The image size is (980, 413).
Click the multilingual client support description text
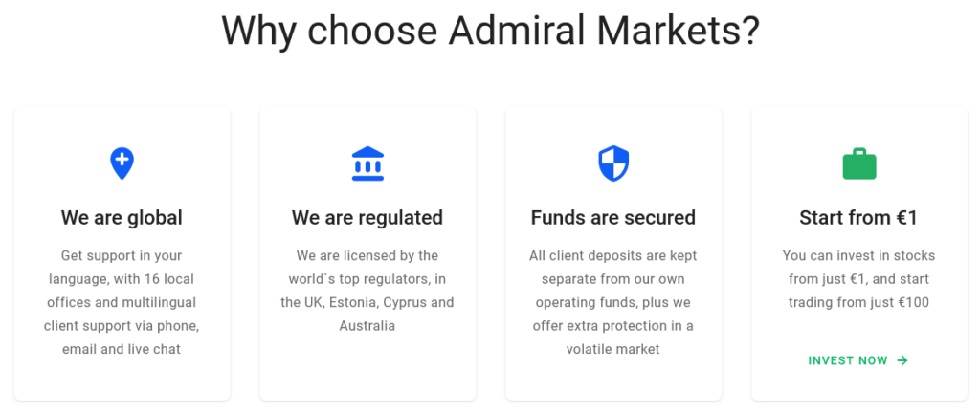122,302
